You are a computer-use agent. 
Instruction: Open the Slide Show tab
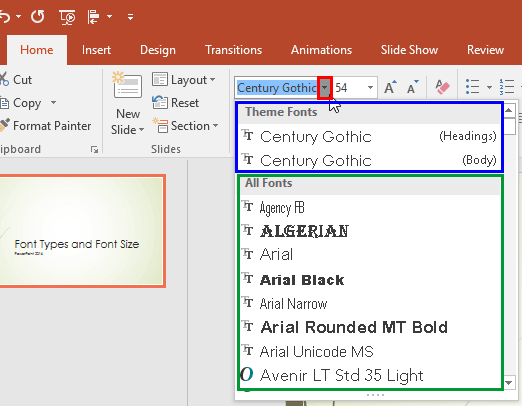click(409, 50)
